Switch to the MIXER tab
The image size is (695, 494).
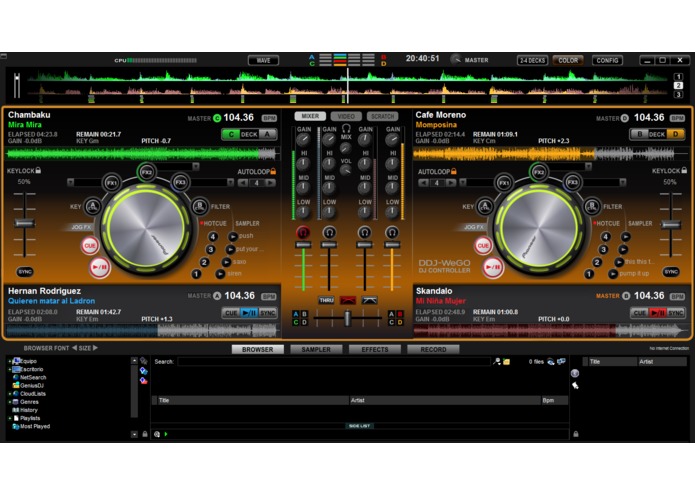310,116
